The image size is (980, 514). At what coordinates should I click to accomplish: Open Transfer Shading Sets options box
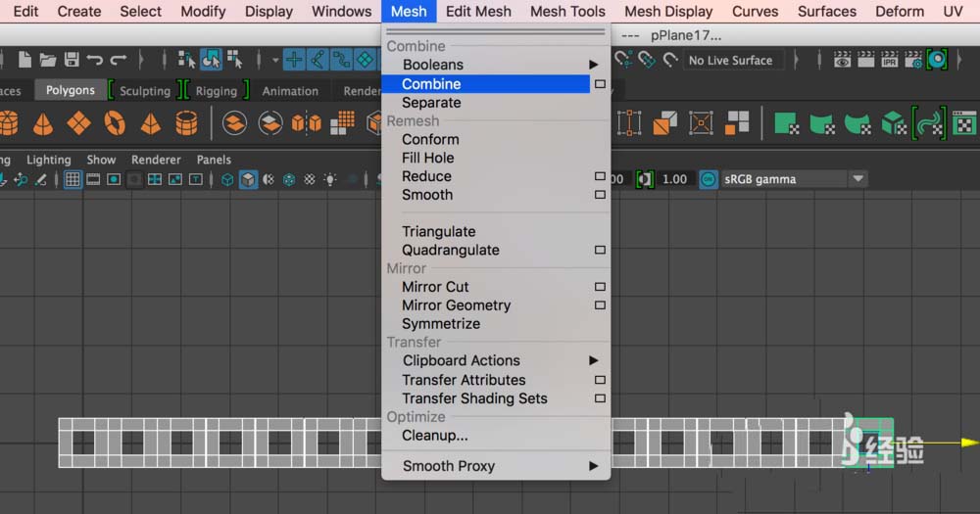pos(600,398)
